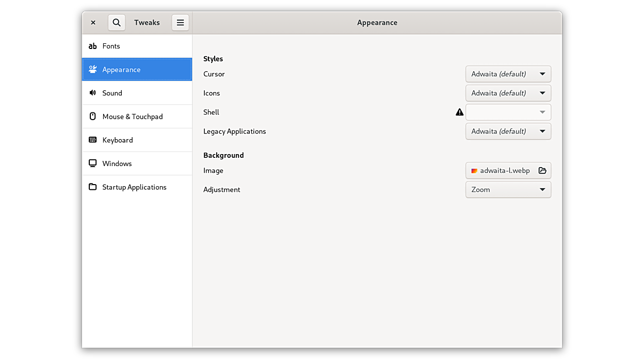Image resolution: width=644 pixels, height=362 pixels.
Task: Click the search magnifier icon
Action: click(x=117, y=23)
